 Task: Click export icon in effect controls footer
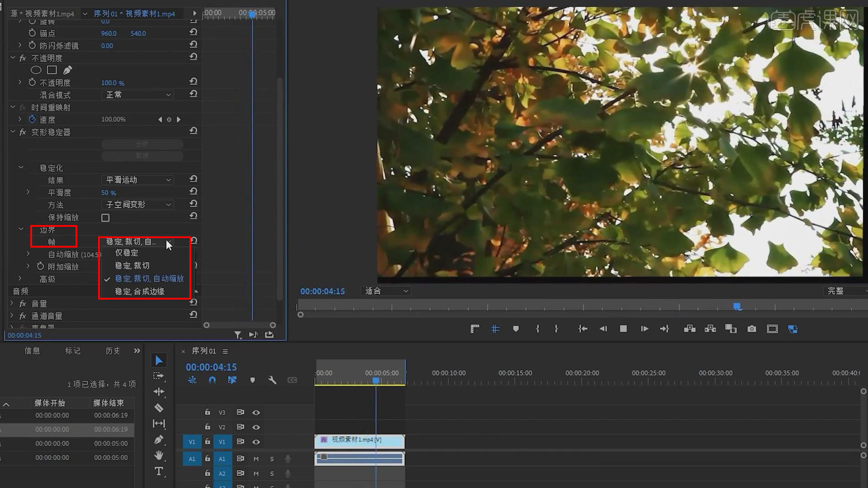(x=269, y=335)
